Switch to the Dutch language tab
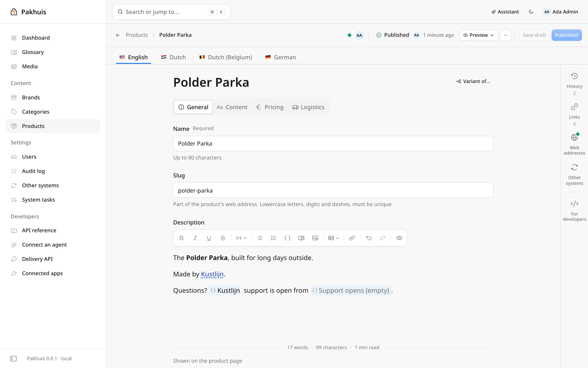Viewport: 588px width, 368px height. click(x=173, y=57)
